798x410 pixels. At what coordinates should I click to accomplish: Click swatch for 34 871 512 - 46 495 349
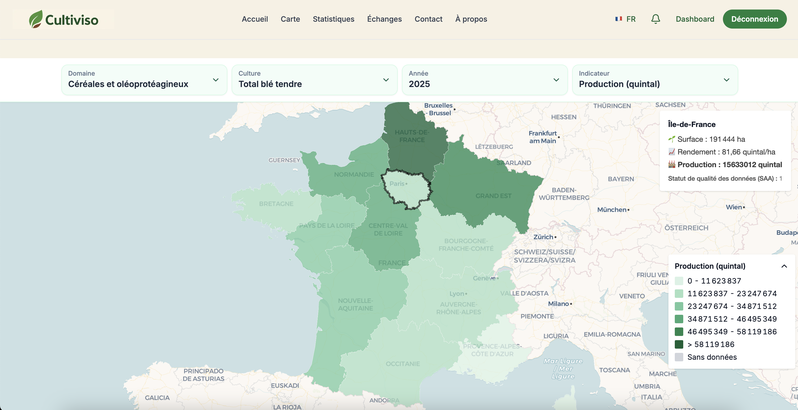click(679, 319)
